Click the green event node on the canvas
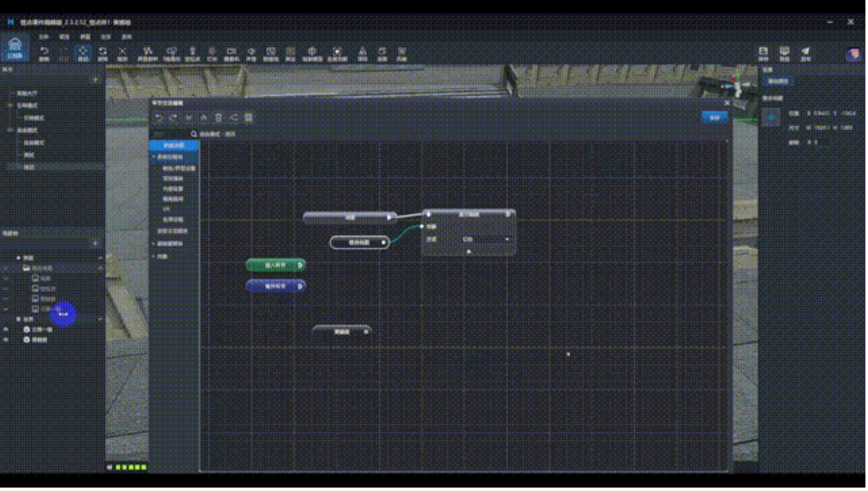 tap(276, 266)
